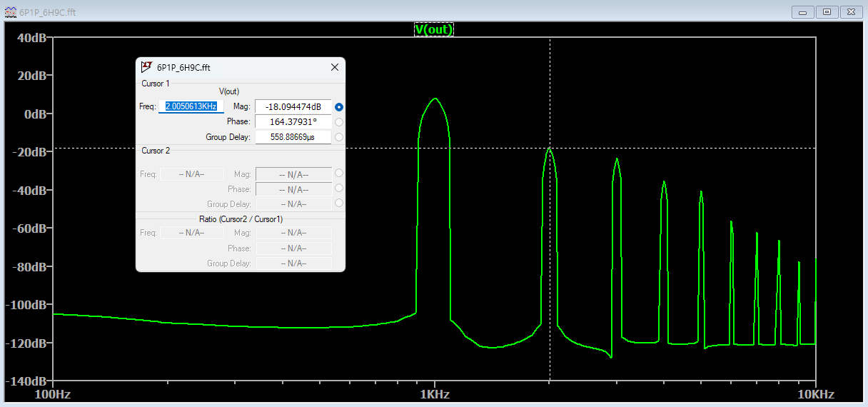Click the -60dB vertical axis label
The height and width of the screenshot is (407, 868).
[29, 228]
